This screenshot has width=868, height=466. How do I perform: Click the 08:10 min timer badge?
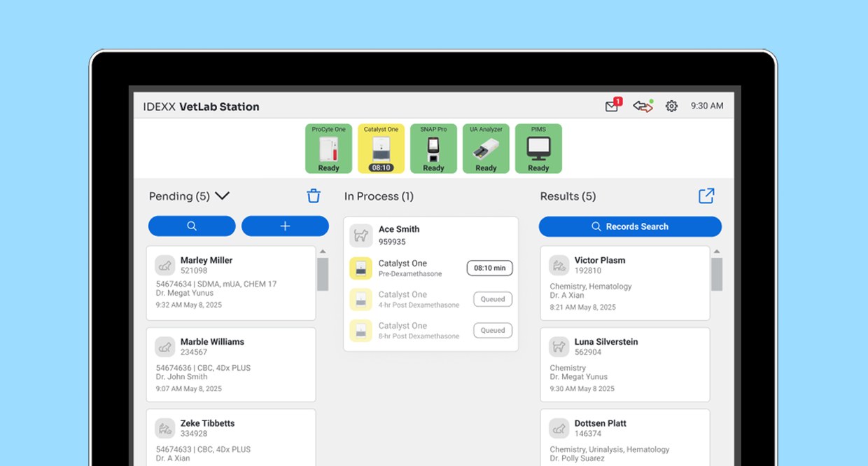coord(489,268)
